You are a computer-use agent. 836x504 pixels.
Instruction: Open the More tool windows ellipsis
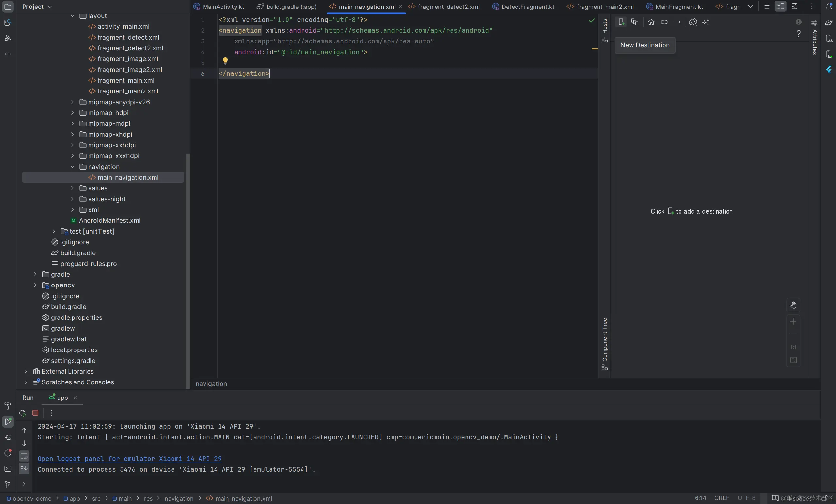[8, 54]
